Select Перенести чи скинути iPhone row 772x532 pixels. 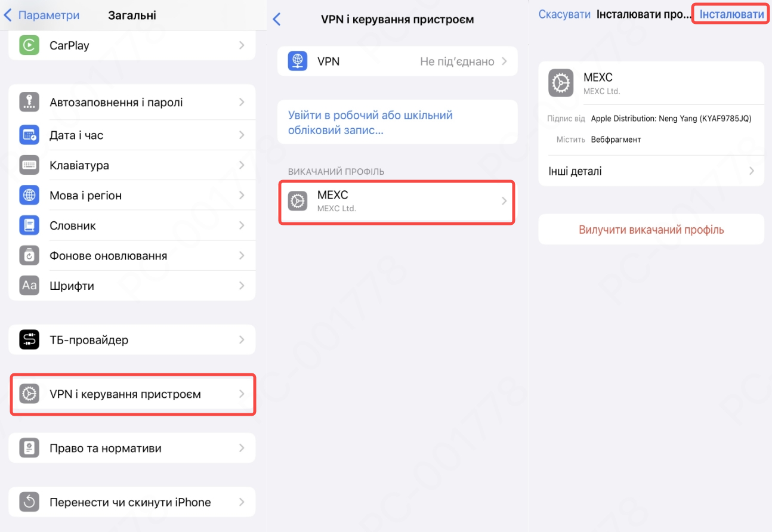(132, 502)
